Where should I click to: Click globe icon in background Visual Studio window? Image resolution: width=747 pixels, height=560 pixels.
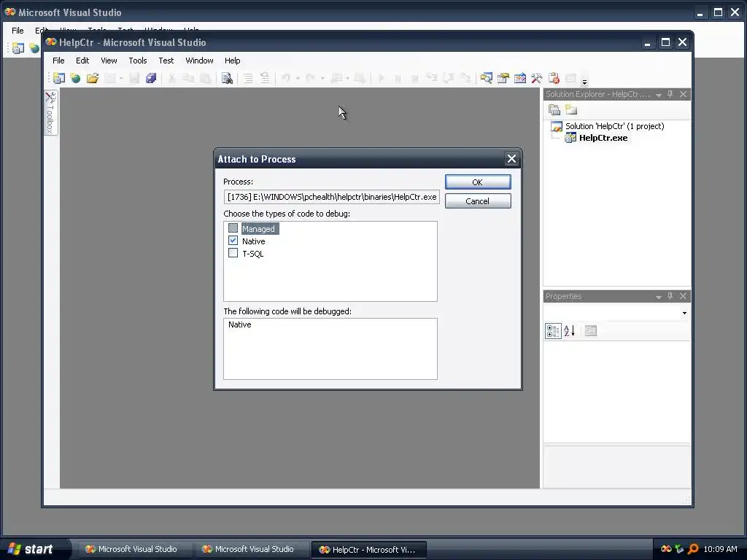coord(34,48)
